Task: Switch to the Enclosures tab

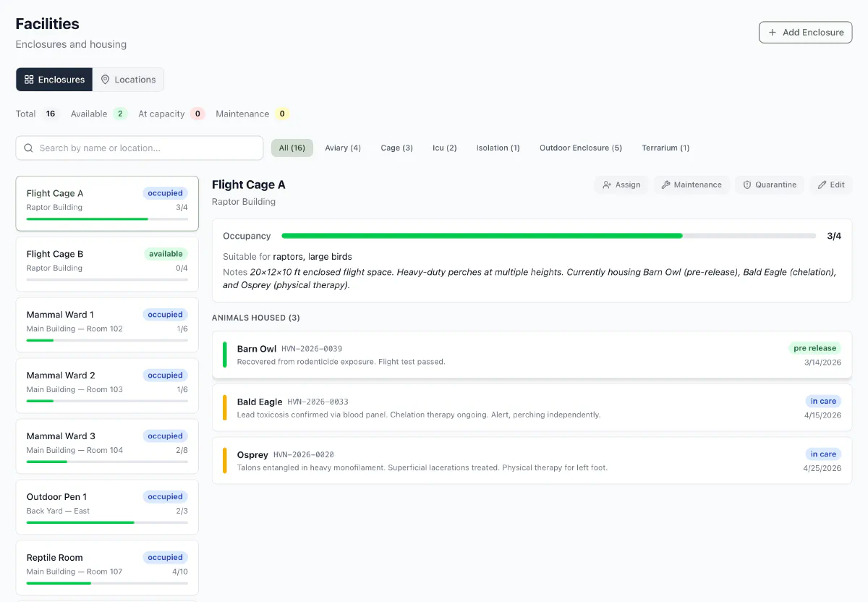Action: (x=54, y=80)
